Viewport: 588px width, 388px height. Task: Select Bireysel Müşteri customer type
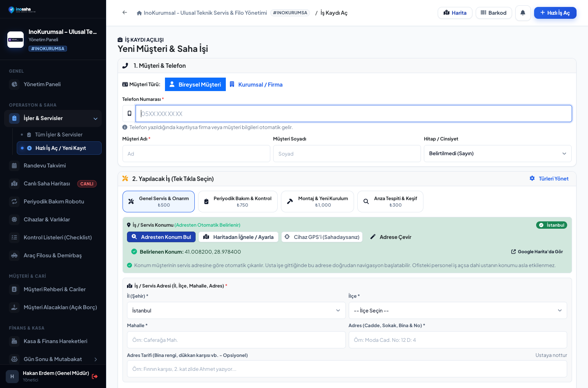[x=195, y=85]
